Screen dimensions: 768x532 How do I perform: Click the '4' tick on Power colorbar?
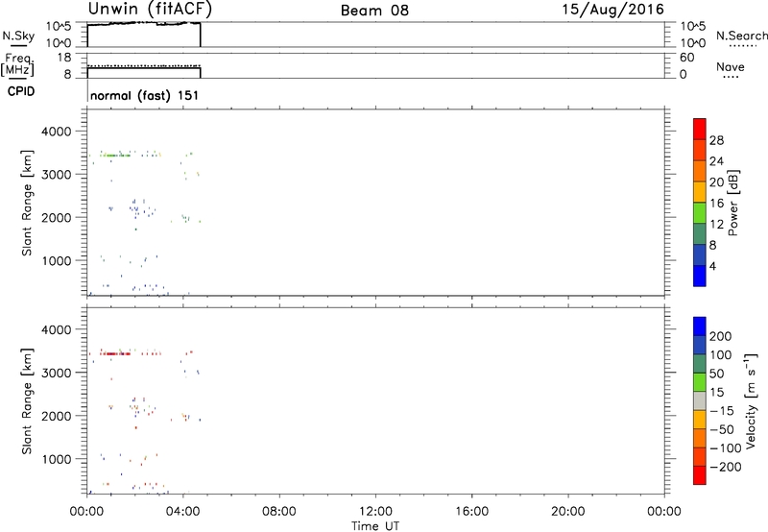(713, 267)
